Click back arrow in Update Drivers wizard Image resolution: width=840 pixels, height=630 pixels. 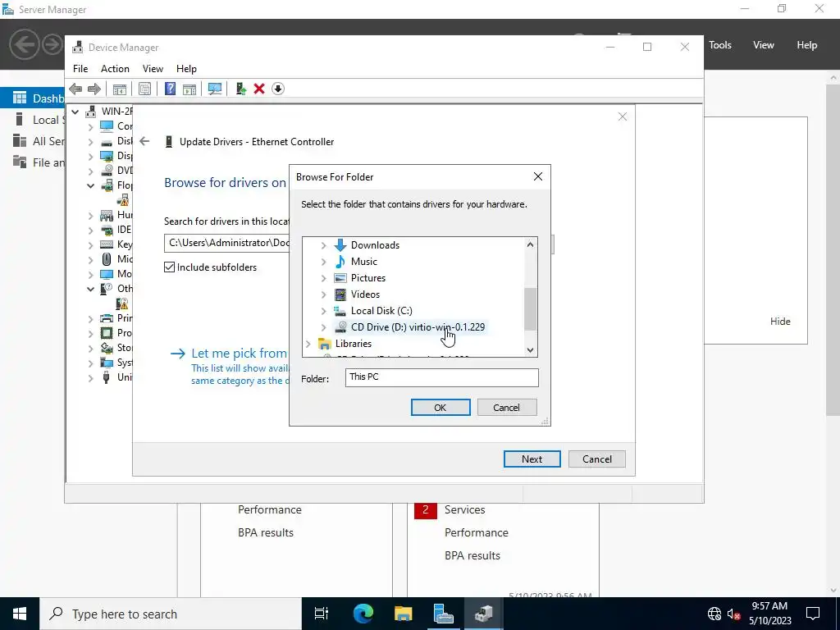coord(144,141)
